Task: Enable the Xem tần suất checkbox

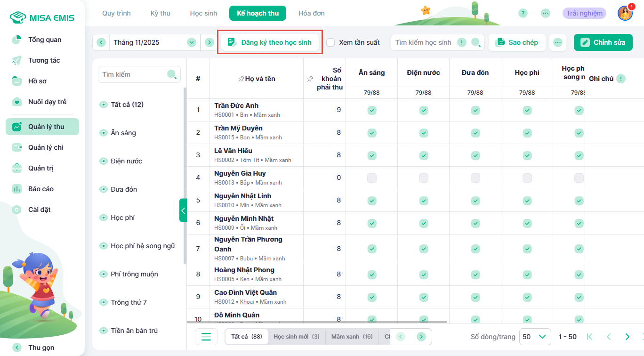Action: (x=330, y=42)
